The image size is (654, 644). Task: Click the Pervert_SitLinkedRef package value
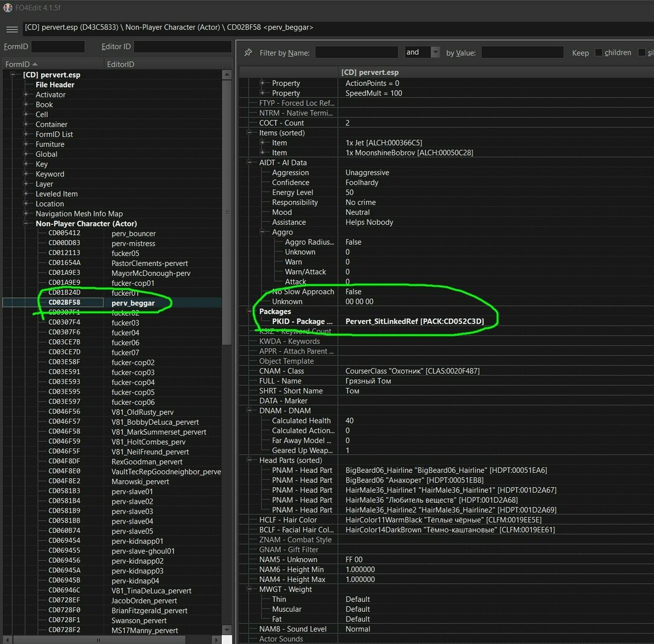coord(414,321)
